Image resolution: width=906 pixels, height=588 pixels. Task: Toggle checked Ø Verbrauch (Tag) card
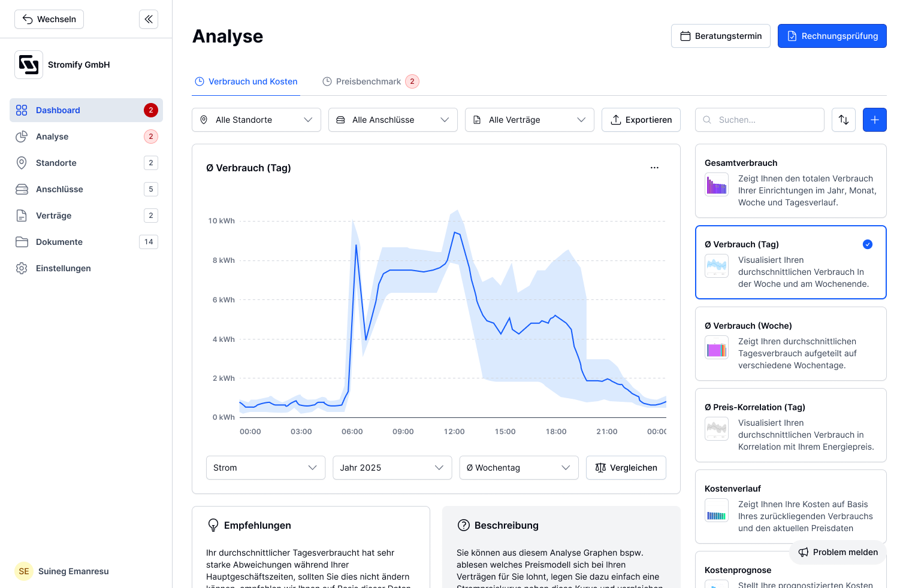[791, 262]
